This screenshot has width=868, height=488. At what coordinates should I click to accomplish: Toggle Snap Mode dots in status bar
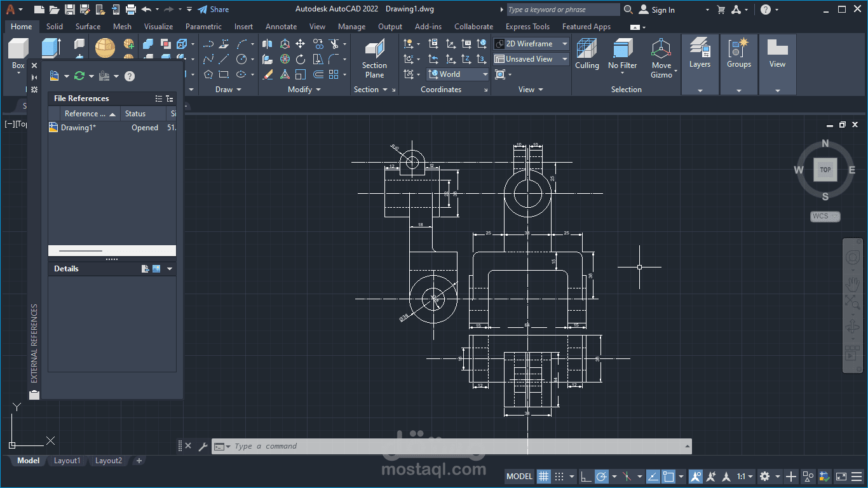tap(559, 477)
